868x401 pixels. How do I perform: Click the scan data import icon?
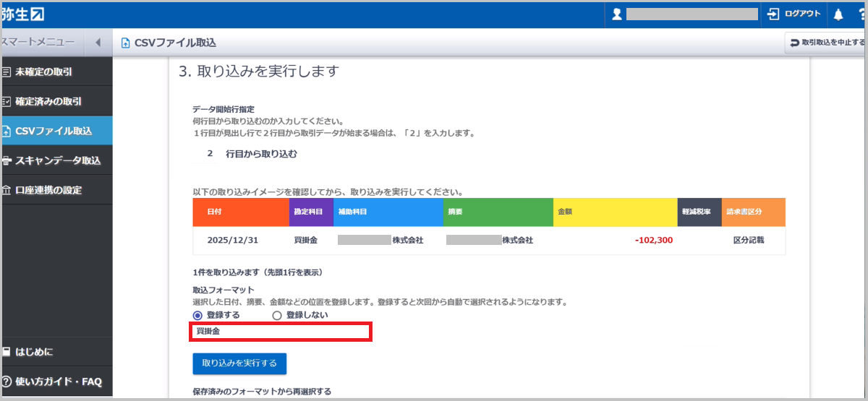tap(7, 160)
